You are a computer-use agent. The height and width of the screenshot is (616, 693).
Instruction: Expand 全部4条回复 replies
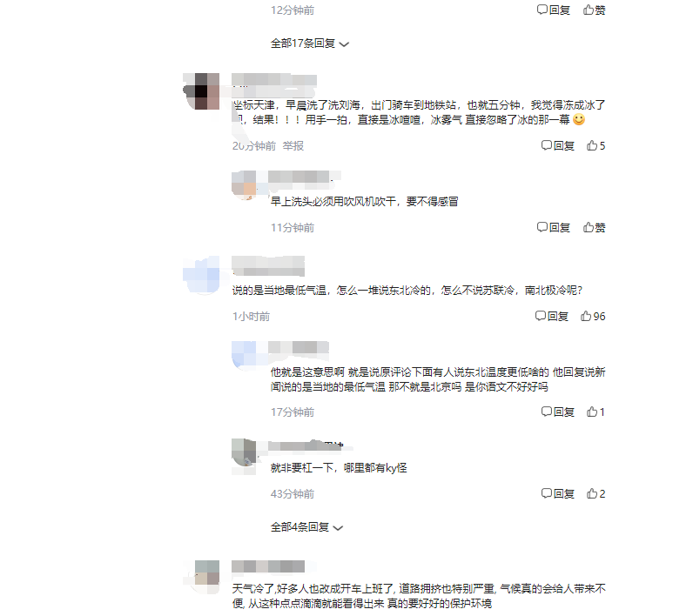click(306, 527)
